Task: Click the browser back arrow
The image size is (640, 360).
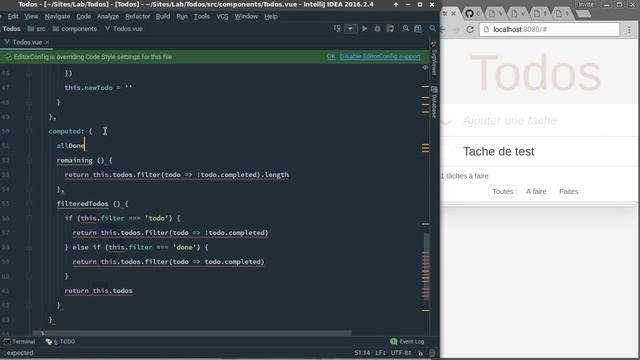Action: click(x=443, y=29)
